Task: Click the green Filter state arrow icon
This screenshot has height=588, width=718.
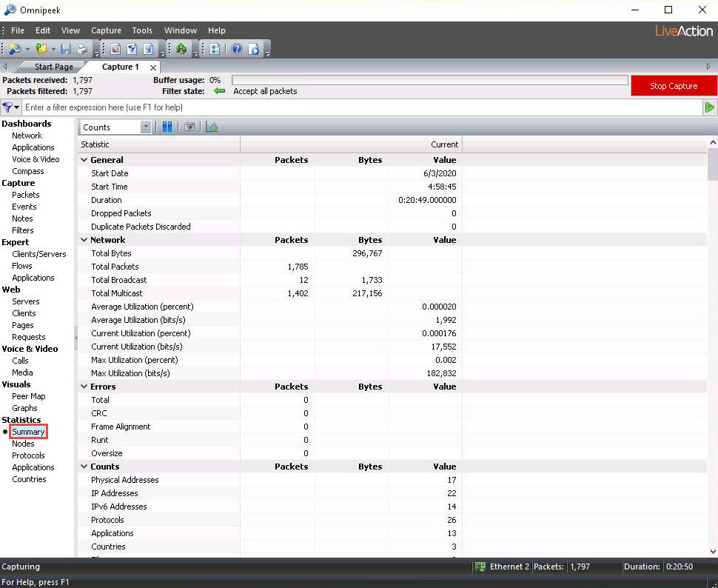Action: pyautogui.click(x=220, y=91)
